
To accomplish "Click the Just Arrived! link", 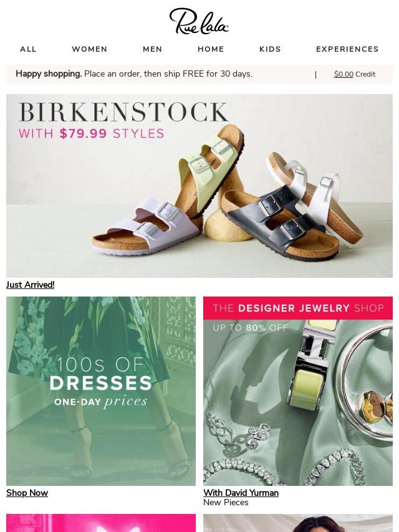I will coord(30,285).
